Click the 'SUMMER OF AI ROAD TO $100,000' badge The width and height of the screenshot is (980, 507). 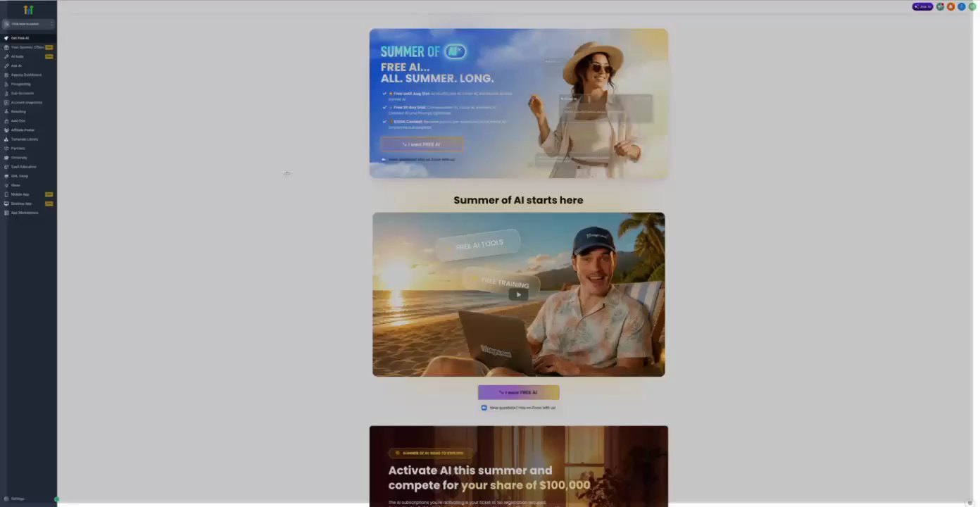[x=430, y=453]
